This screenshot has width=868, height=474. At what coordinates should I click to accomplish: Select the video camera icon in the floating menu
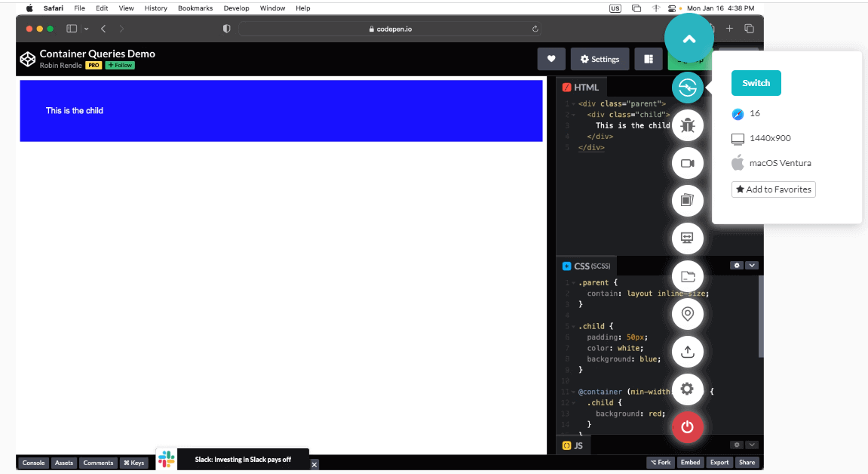[x=687, y=163]
